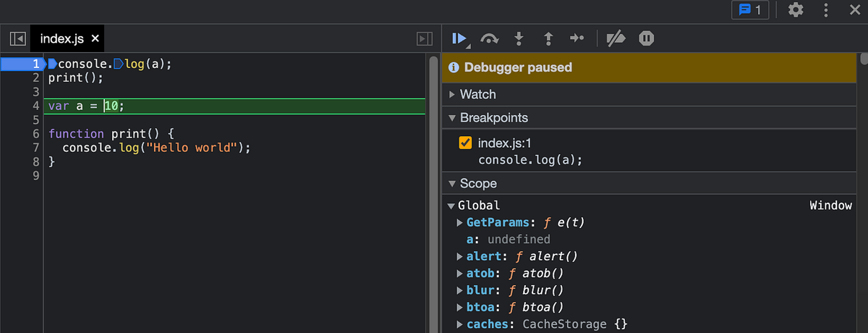Click the 'a: undefined' scope variable
The height and width of the screenshot is (333, 868).
pos(509,240)
